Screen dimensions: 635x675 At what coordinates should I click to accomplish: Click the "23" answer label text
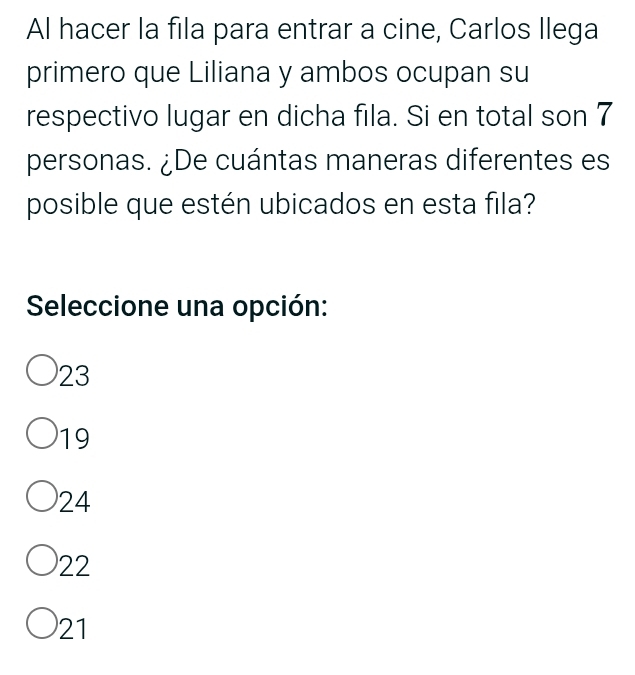click(x=75, y=376)
